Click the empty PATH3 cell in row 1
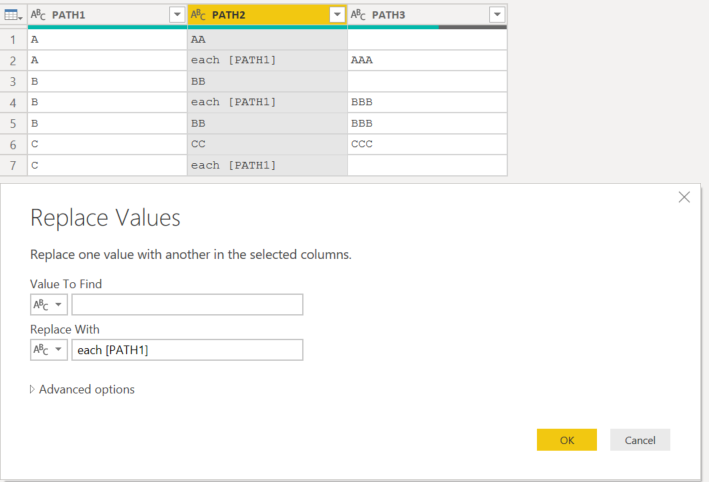The height and width of the screenshot is (482, 709). coord(427,40)
